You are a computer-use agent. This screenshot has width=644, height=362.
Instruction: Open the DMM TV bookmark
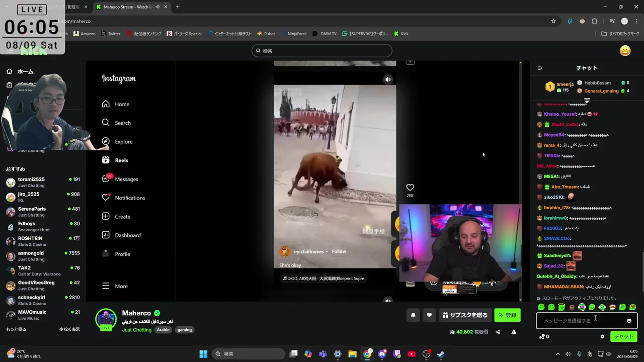(x=324, y=34)
